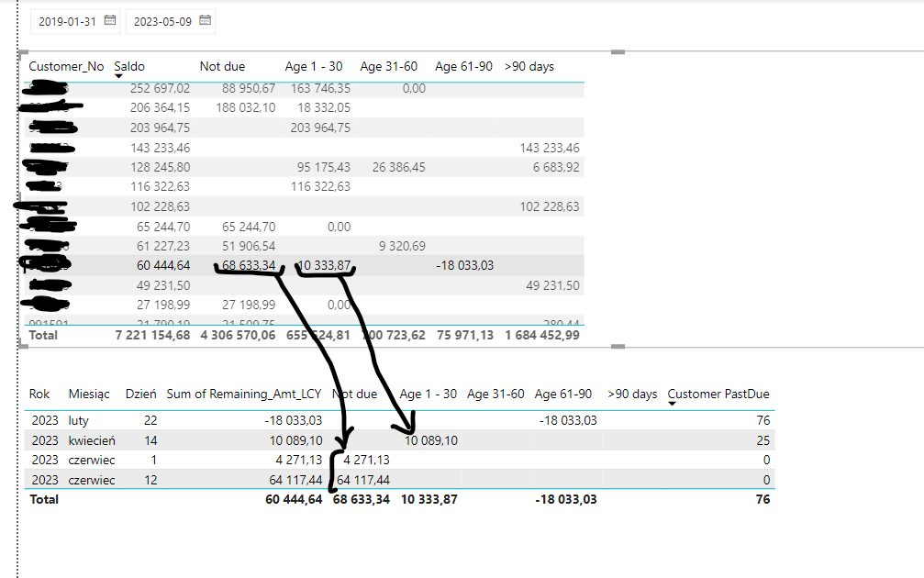Select Age 1-30 value 203 964,75
This screenshot has height=578, width=924.
click(320, 128)
